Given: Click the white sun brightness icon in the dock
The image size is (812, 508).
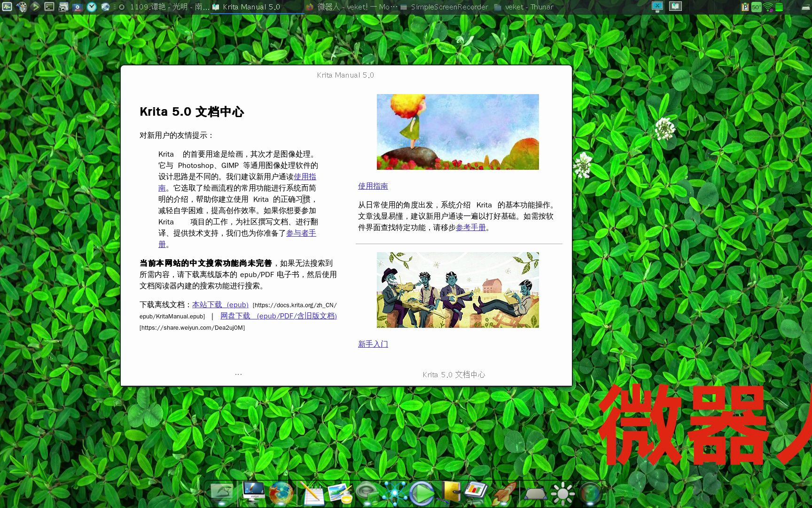Looking at the screenshot, I should (x=562, y=494).
